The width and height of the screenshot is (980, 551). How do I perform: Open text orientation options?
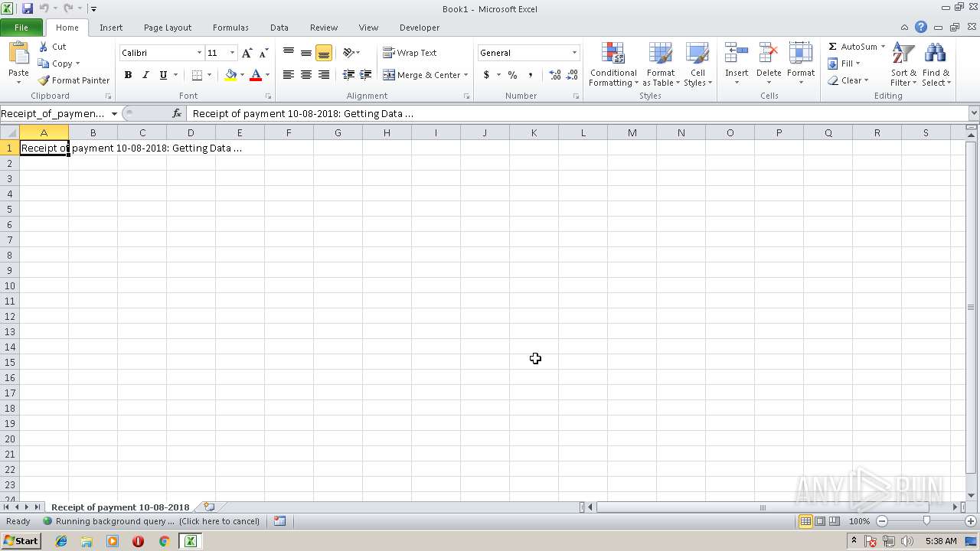pyautogui.click(x=351, y=53)
